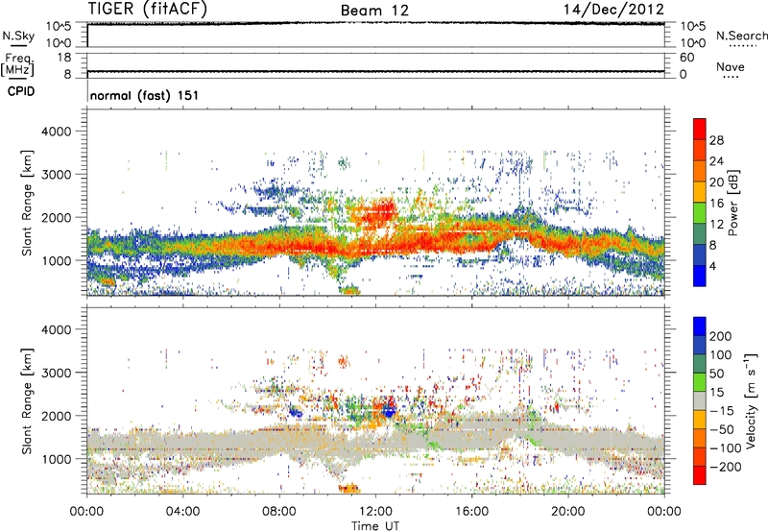Click the '12' label on Power colorbar
768x532 pixels.
click(716, 225)
